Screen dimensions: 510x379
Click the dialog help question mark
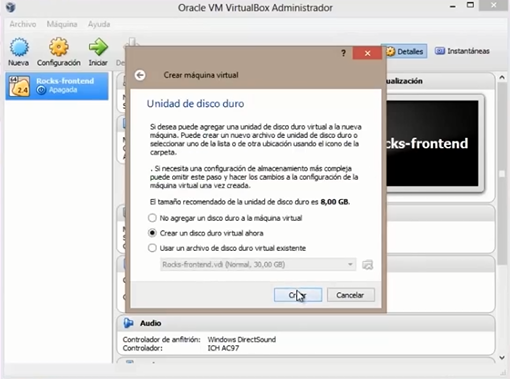coord(343,53)
